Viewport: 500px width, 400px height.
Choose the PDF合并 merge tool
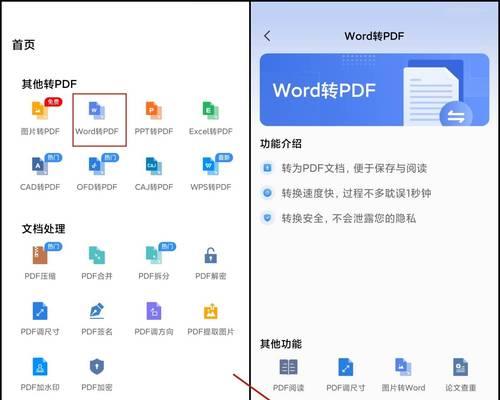pos(97,255)
